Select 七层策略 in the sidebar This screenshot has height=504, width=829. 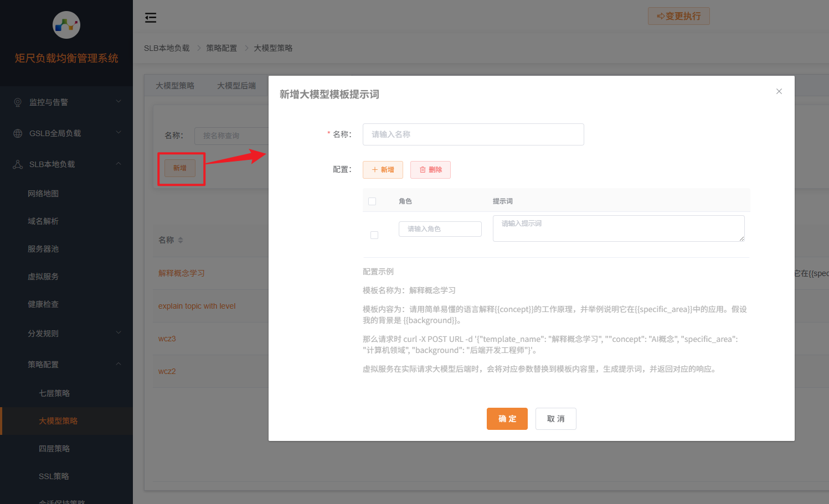coord(54,393)
